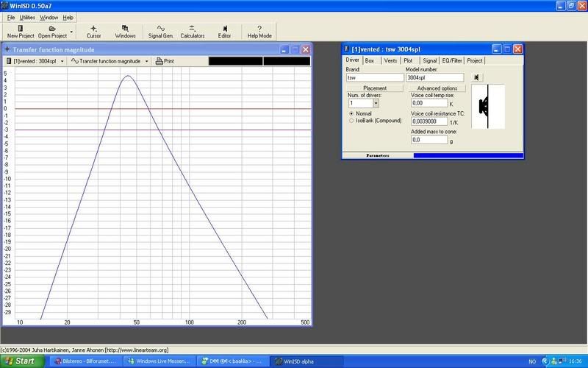Click the Start button on taskbar
This screenshot has height=368, width=588.
click(22, 361)
